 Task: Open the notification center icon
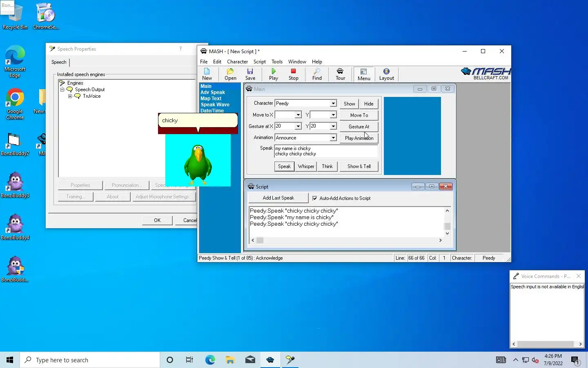pos(575,360)
